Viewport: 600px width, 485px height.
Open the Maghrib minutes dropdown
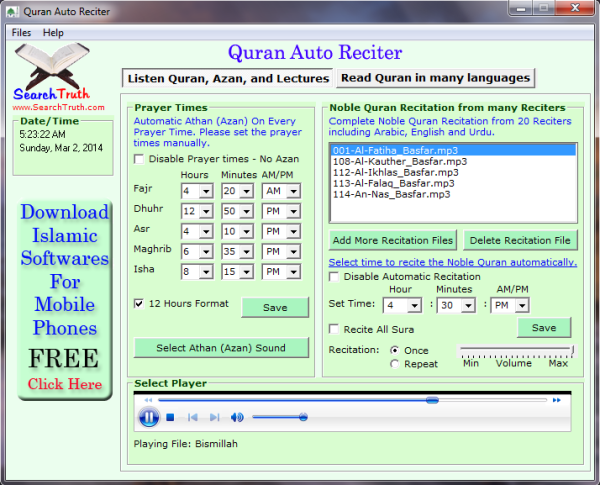tap(246, 251)
